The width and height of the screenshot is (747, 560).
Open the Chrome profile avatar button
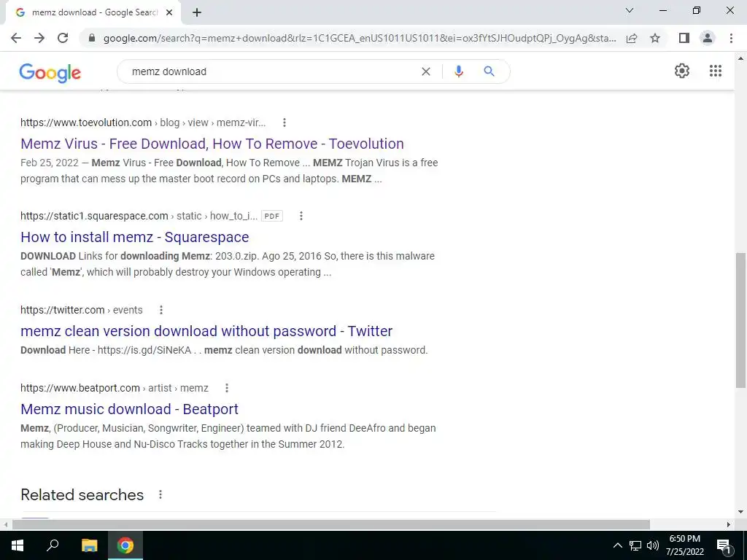click(708, 38)
